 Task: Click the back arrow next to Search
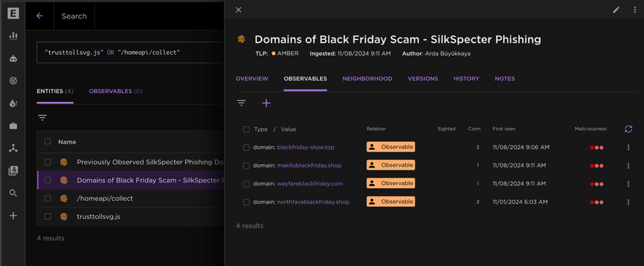[40, 16]
